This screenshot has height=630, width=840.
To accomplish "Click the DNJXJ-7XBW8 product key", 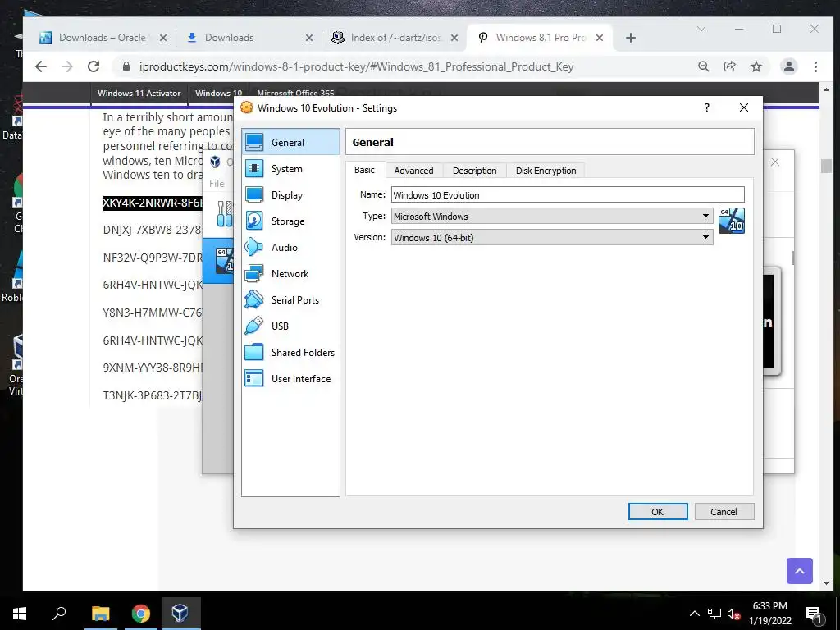I will tap(153, 230).
